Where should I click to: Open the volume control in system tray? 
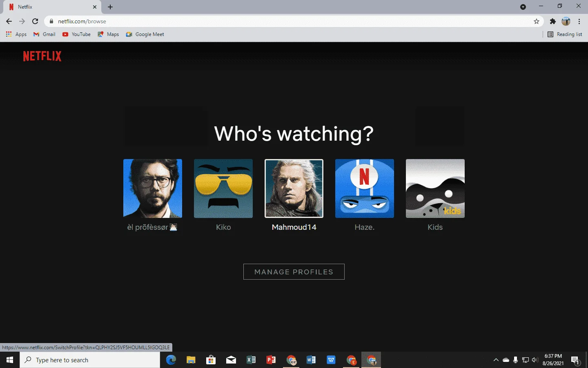coord(535,360)
